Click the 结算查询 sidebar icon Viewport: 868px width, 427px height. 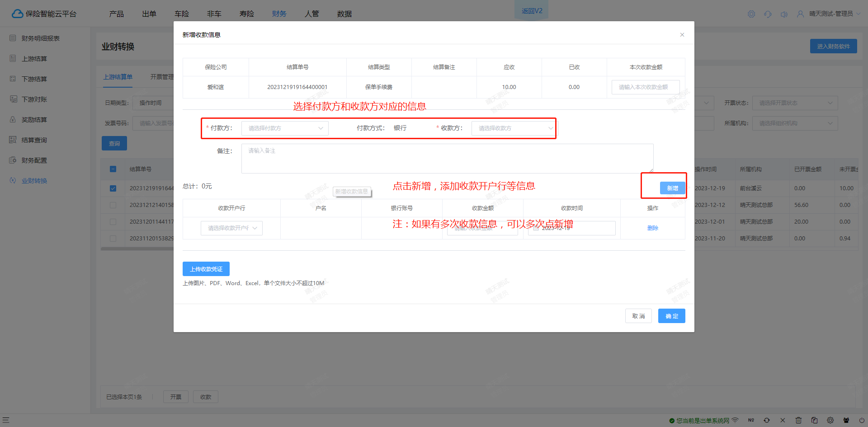point(13,140)
